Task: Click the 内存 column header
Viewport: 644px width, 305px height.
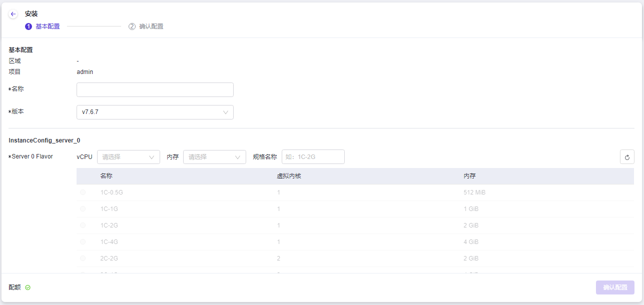Action: (x=469, y=176)
